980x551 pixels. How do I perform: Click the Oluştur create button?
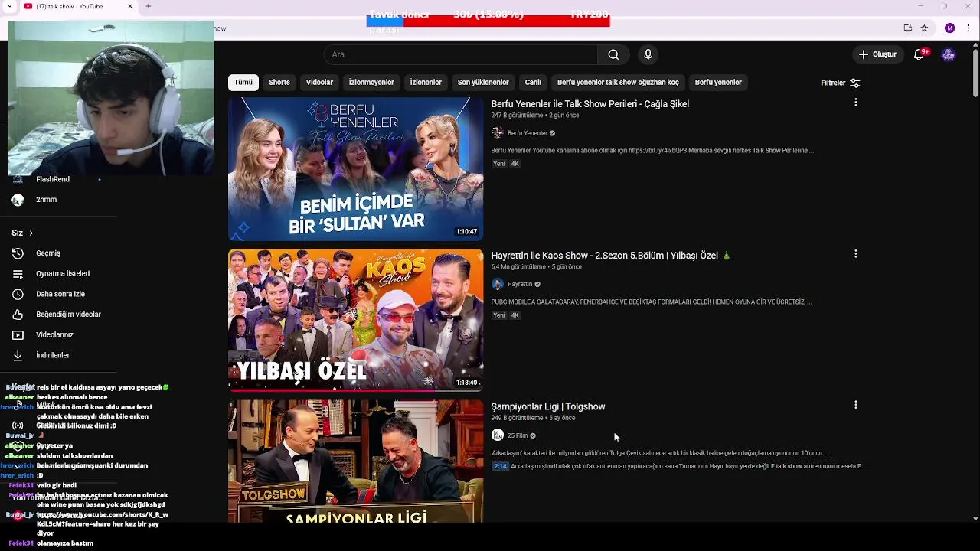[x=877, y=54]
